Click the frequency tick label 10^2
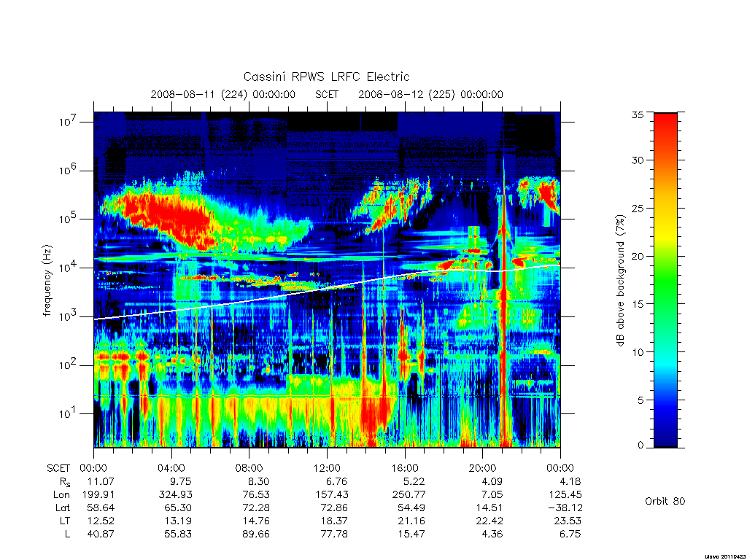The image size is (747, 560). point(69,365)
